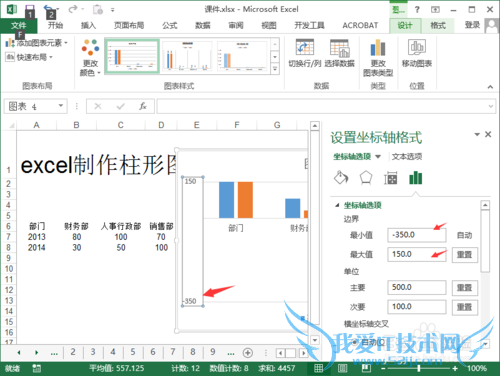Click the insert function fx icon
Viewport: 500px width, 376px height.
coord(143,106)
